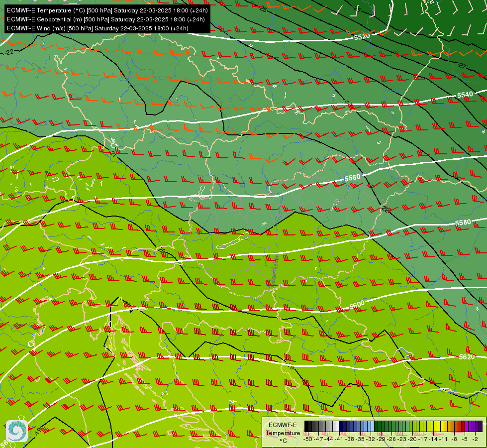
Task: Click the -32 tick label in the legend
Action: [x=371, y=439]
